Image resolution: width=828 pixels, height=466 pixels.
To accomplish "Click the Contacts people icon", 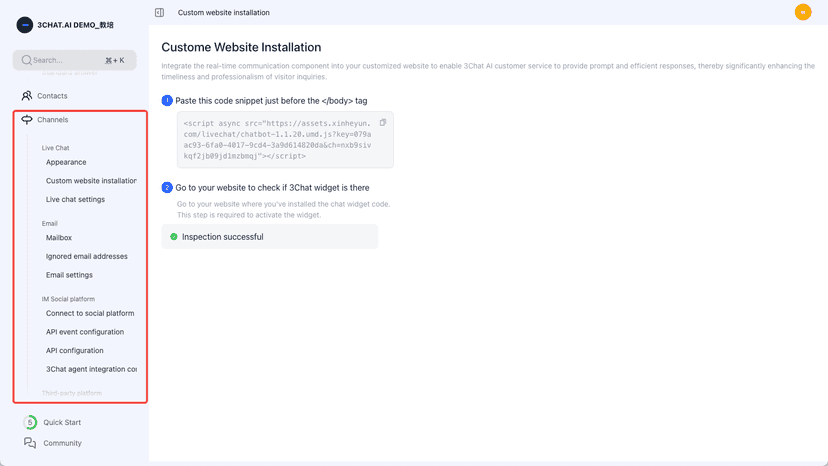I will pos(26,96).
